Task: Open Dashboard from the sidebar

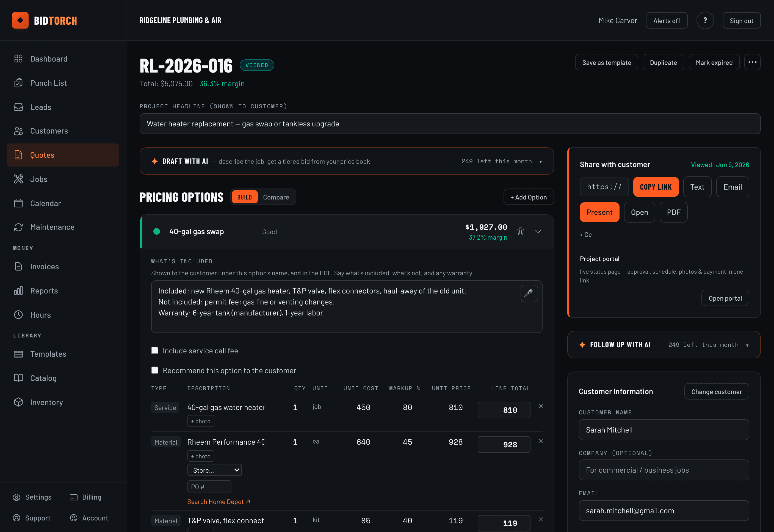Action: pos(63,59)
